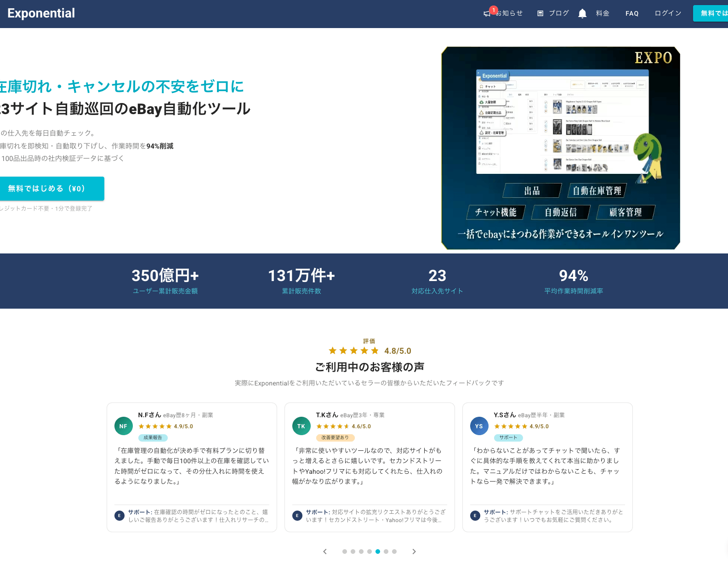Image resolution: width=728 pixels, height=569 pixels.
Task: Open T.K's testimonial card text
Action: (x=370, y=466)
